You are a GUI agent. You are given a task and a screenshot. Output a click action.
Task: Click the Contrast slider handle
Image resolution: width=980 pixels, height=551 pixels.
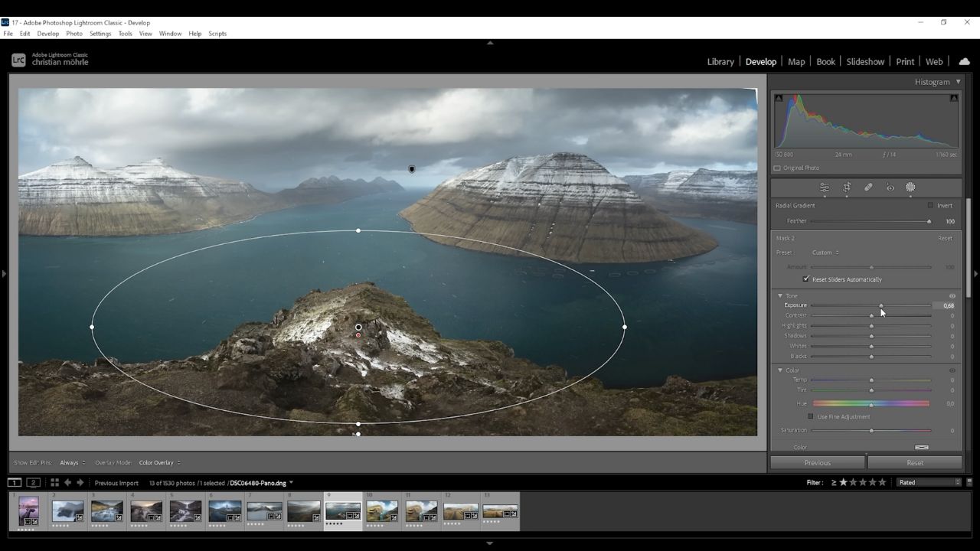click(x=871, y=315)
